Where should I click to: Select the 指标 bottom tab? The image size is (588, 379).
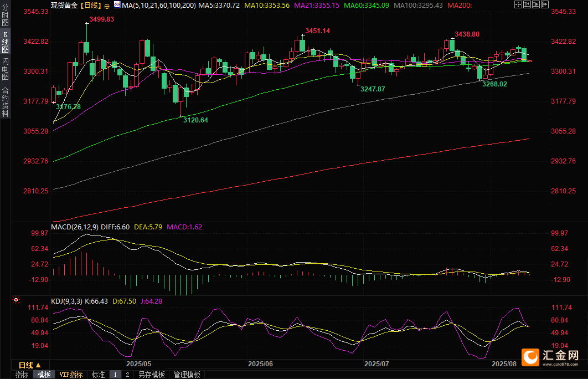[x=22, y=375]
